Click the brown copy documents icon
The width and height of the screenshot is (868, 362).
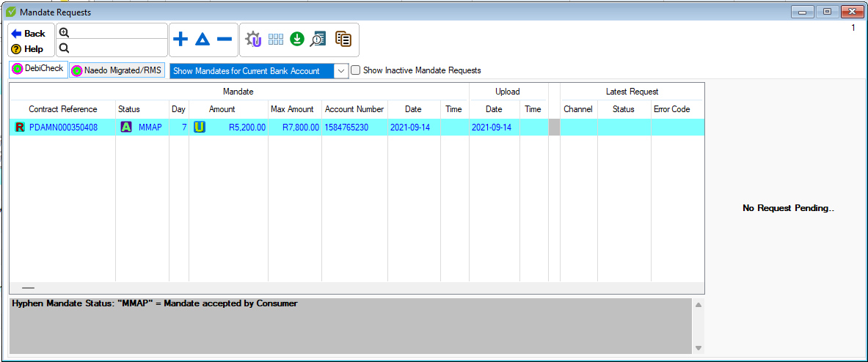[x=343, y=40]
